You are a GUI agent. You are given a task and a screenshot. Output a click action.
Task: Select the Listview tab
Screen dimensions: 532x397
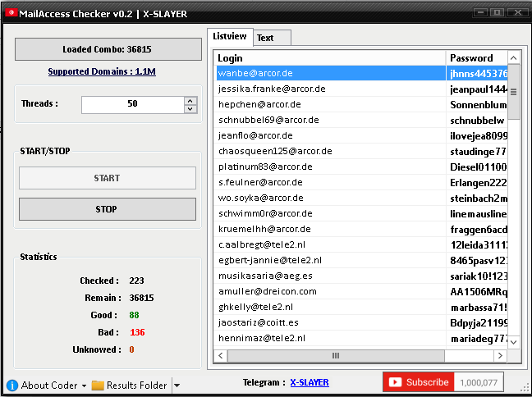(229, 37)
